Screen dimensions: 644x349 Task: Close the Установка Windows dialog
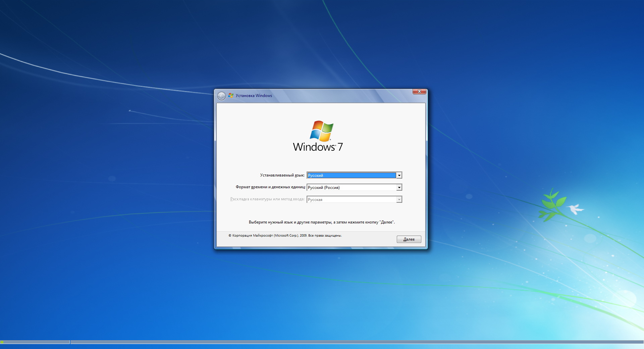[419, 91]
